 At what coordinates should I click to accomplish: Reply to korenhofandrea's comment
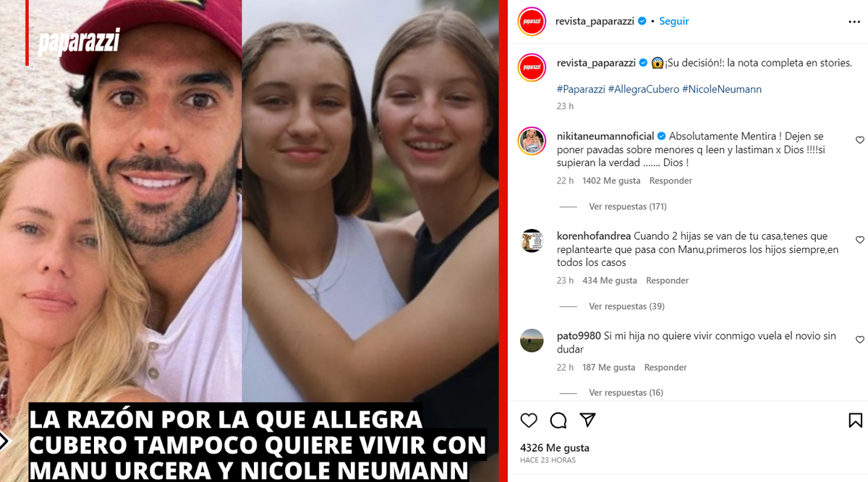667,280
